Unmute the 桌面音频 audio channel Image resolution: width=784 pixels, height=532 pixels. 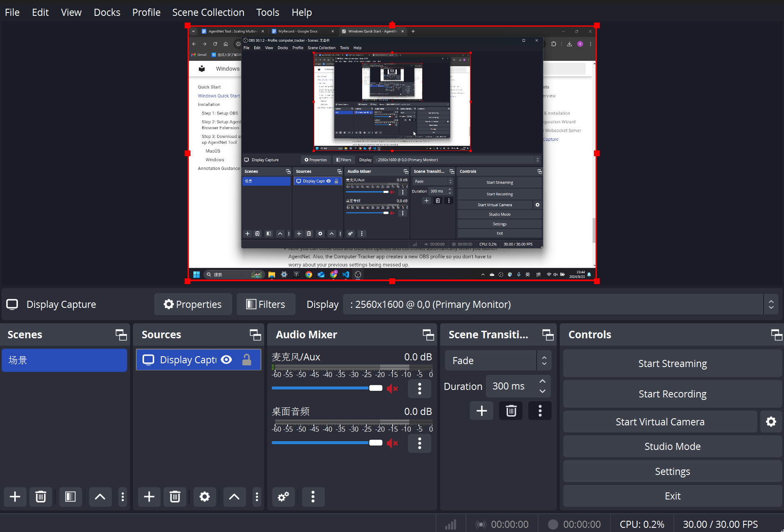[392, 443]
